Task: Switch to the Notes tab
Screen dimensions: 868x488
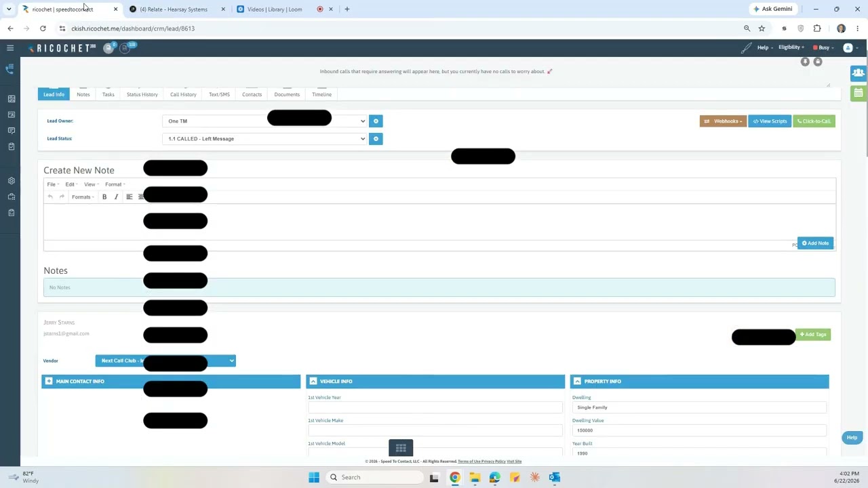Action: [83, 94]
